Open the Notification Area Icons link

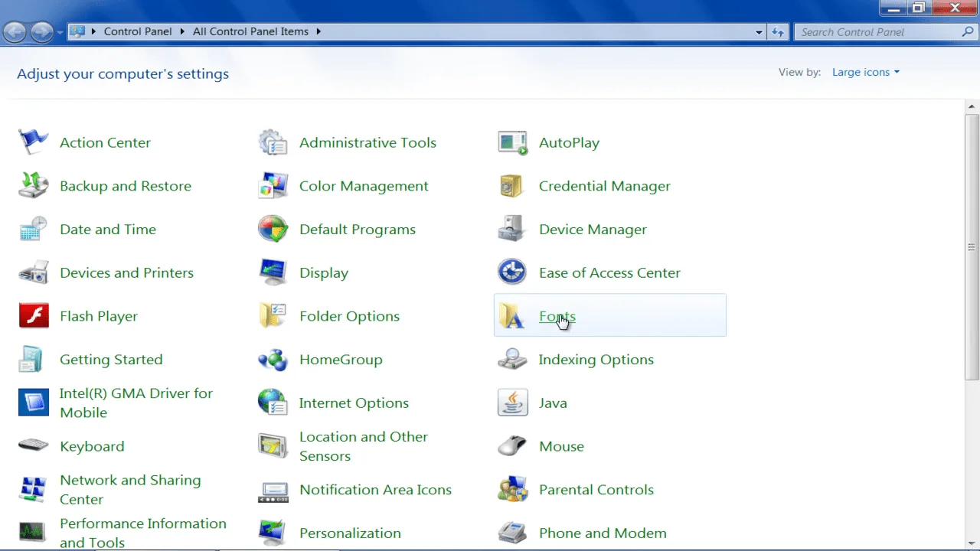coord(375,490)
